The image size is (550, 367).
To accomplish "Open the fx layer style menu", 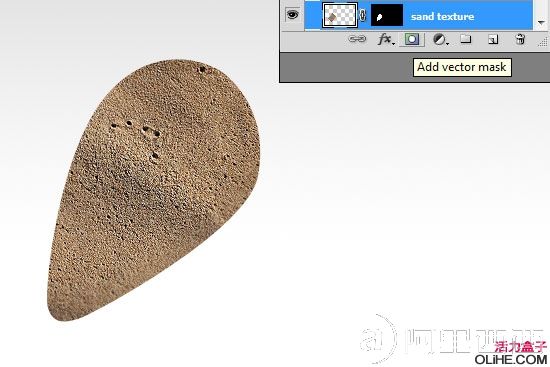I will click(x=384, y=39).
